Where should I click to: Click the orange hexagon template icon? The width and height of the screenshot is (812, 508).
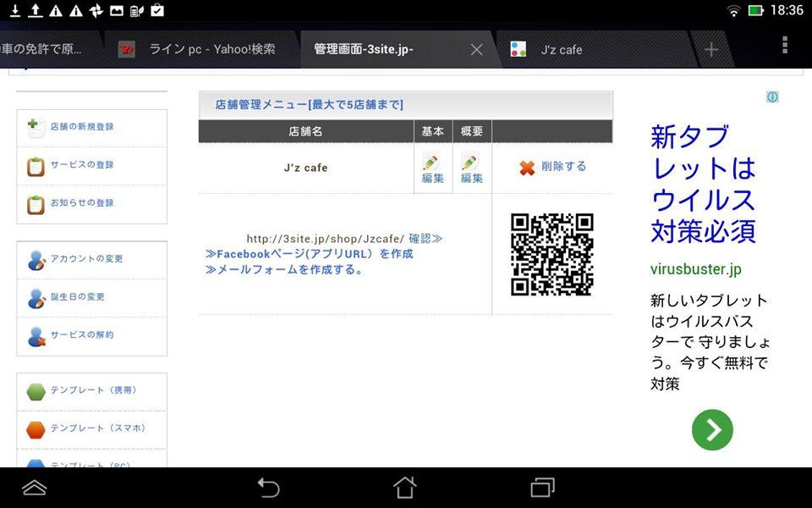pyautogui.click(x=36, y=430)
